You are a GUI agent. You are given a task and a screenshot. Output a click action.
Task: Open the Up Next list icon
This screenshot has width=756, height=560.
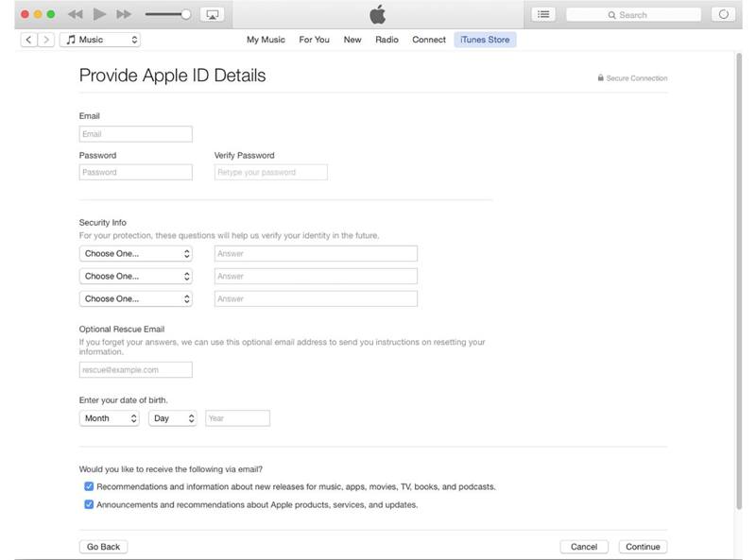pos(543,14)
